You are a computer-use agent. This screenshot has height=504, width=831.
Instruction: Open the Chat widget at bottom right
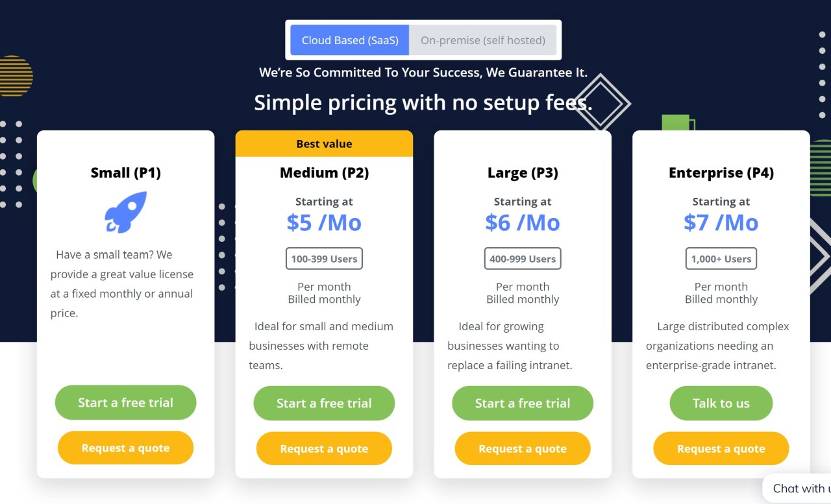point(805,488)
